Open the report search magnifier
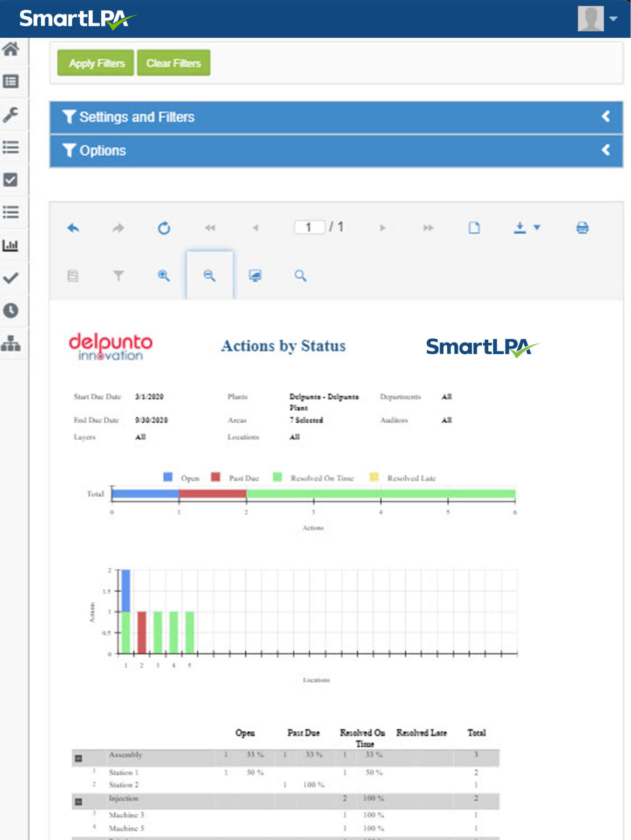This screenshot has height=840, width=631. [x=300, y=275]
